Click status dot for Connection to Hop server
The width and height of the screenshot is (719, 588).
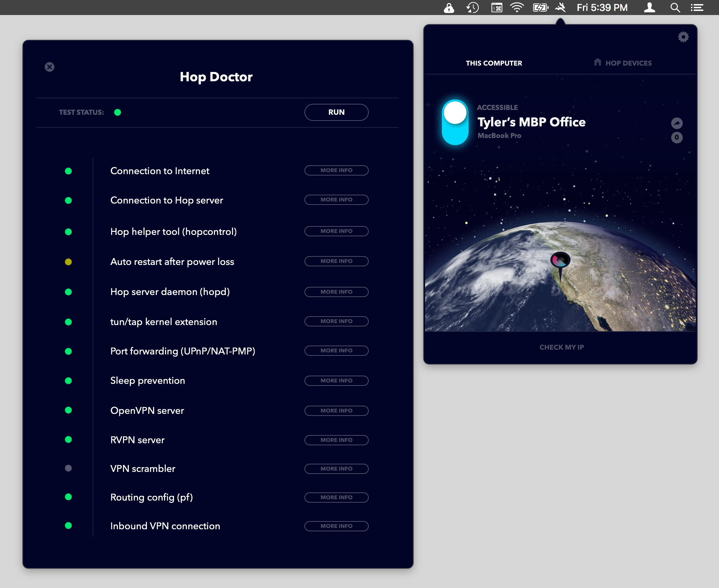(x=68, y=200)
